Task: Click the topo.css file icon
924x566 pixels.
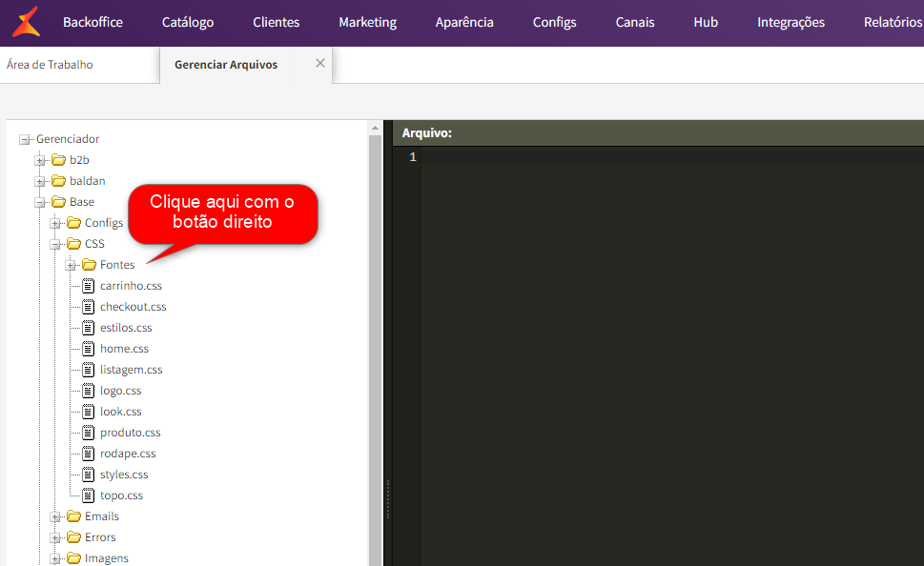Action: (89, 495)
